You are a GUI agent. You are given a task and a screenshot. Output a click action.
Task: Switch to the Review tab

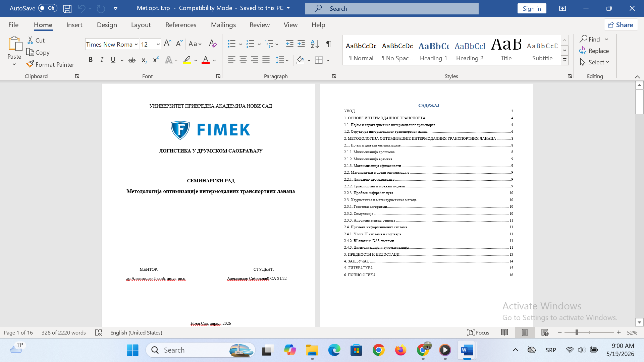point(260,25)
